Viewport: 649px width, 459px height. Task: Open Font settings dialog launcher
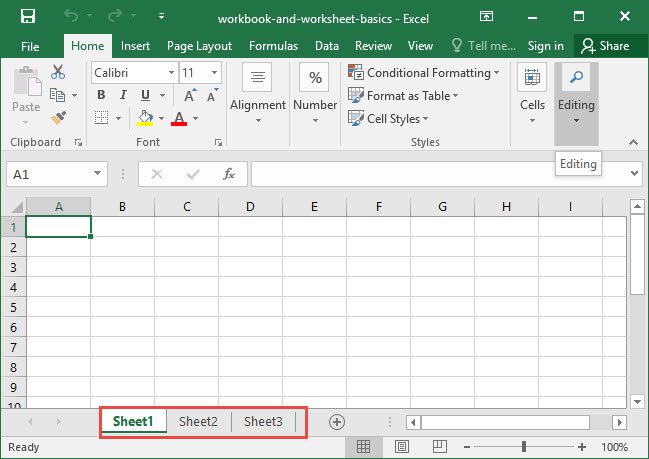pyautogui.click(x=218, y=143)
